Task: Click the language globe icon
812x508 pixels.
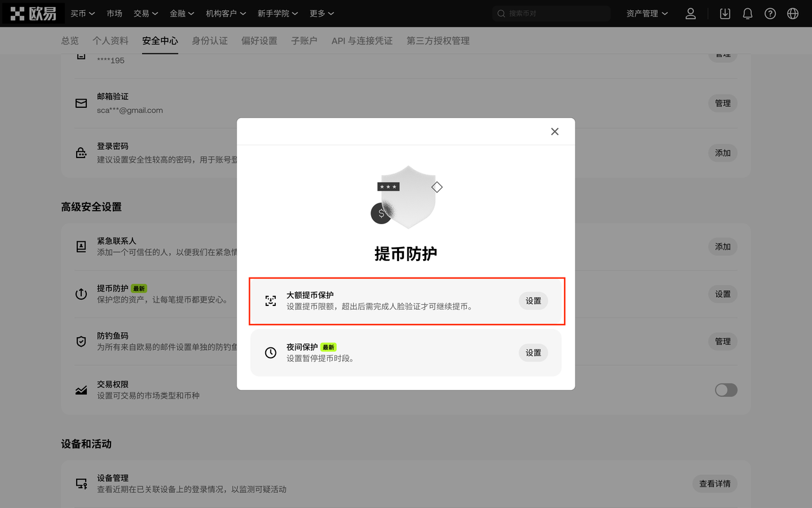Action: pyautogui.click(x=792, y=13)
